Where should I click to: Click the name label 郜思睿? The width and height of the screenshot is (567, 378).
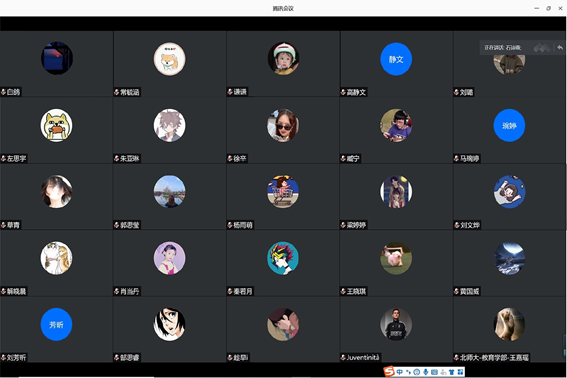130,358
